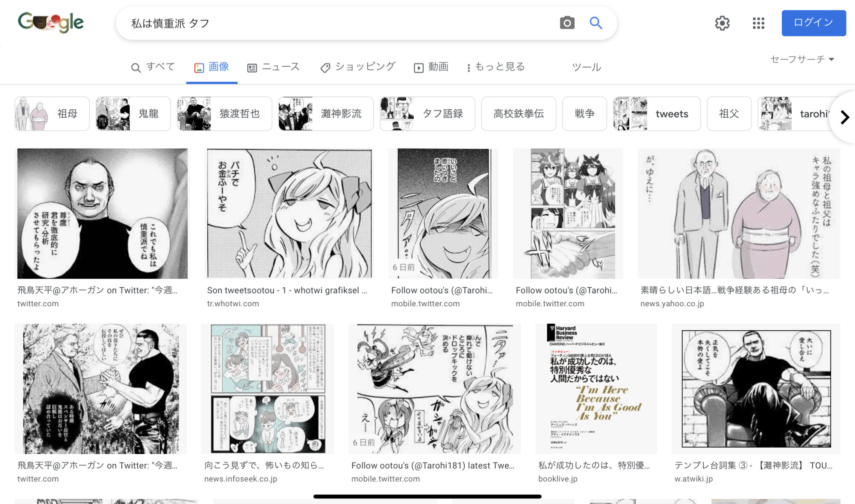
Task: Switch to the ショッピング tab
Action: [x=357, y=67]
